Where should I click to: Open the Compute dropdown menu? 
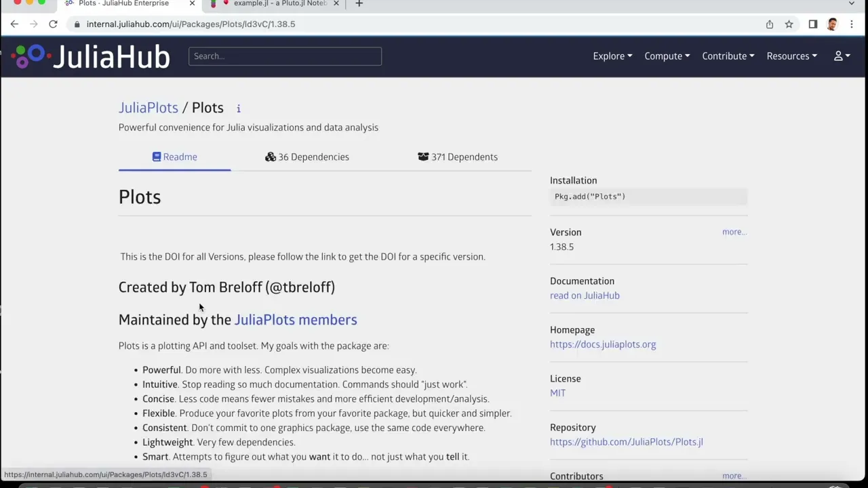coord(667,56)
